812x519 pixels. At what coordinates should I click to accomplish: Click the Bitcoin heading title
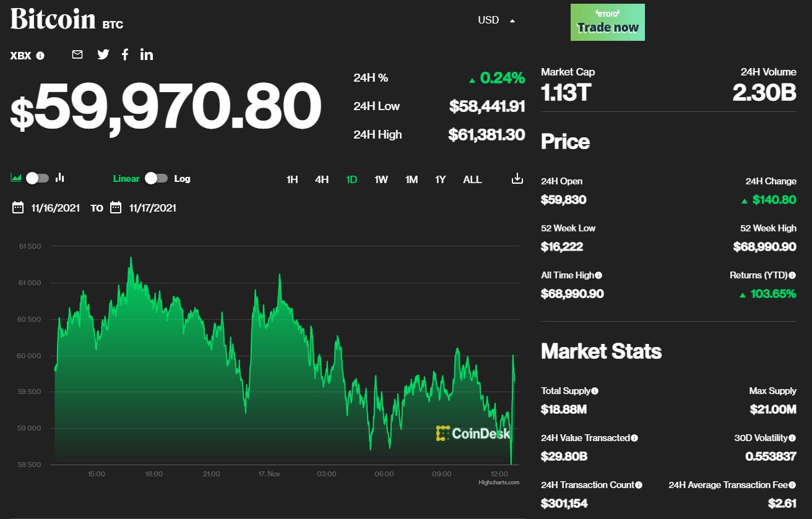53,19
